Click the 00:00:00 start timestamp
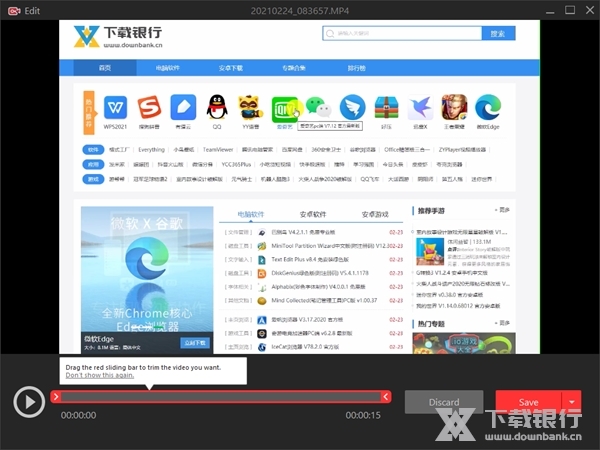Image resolution: width=600 pixels, height=450 pixels. tap(78, 415)
